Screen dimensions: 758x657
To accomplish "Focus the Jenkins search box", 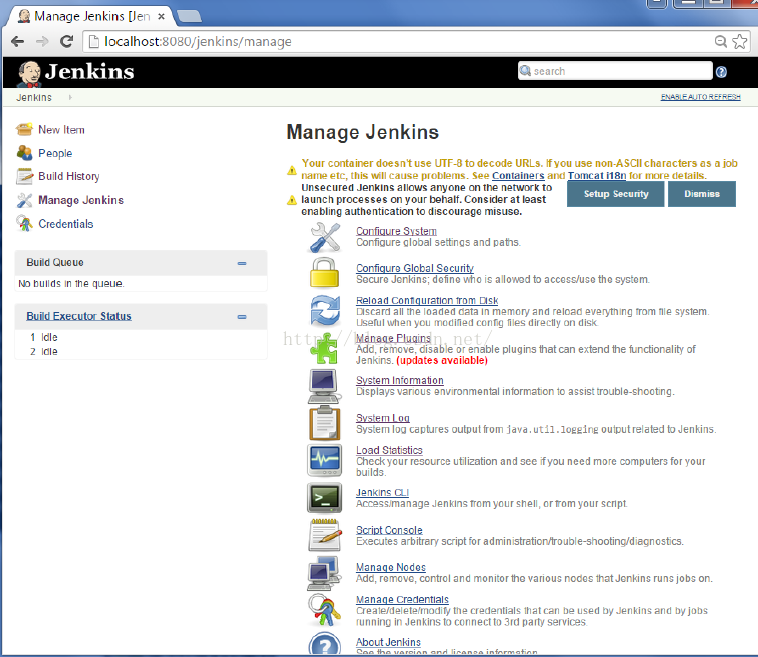I will [615, 71].
